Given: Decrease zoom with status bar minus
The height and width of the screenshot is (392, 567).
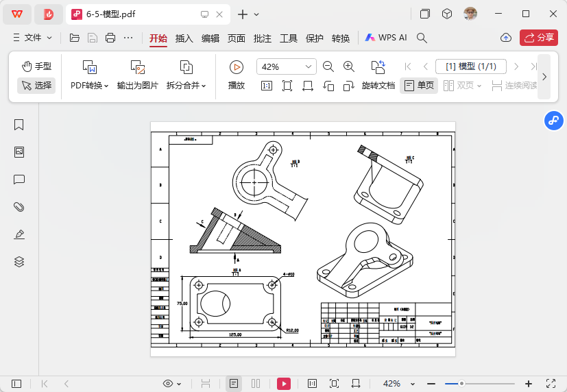Looking at the screenshot, I should [431, 383].
